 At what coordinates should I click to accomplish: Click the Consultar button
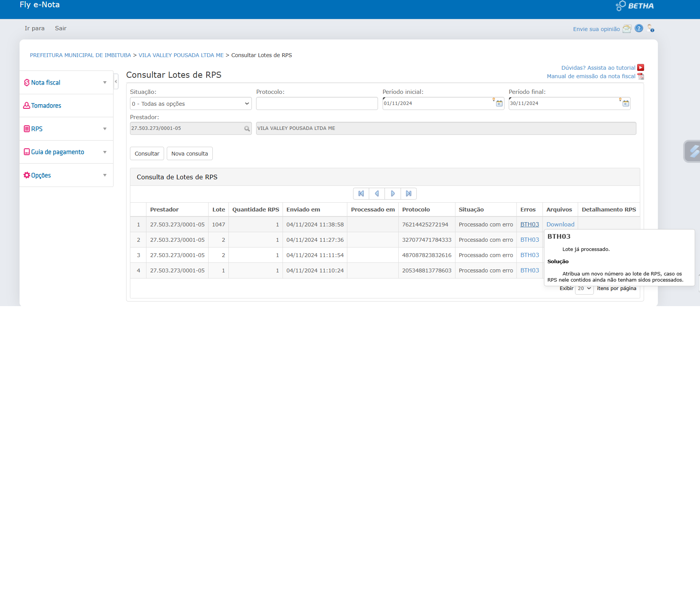pos(147,154)
